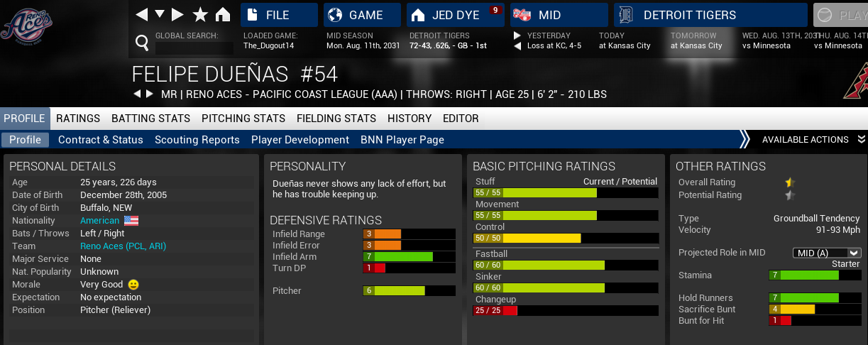Click in the Global Search field
This screenshot has height=345, width=868.
(x=194, y=48)
